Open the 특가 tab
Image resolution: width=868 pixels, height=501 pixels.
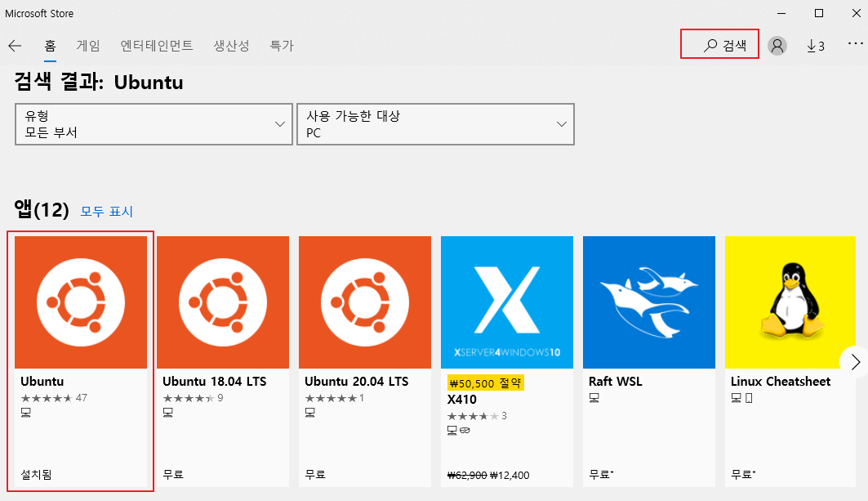point(281,46)
